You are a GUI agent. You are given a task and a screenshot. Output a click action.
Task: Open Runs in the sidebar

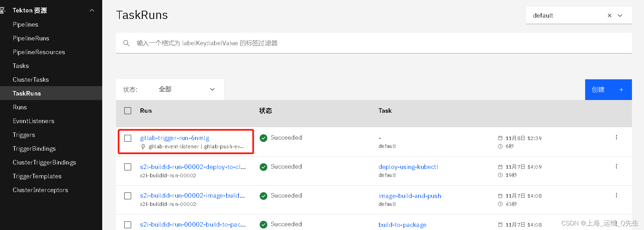20,107
